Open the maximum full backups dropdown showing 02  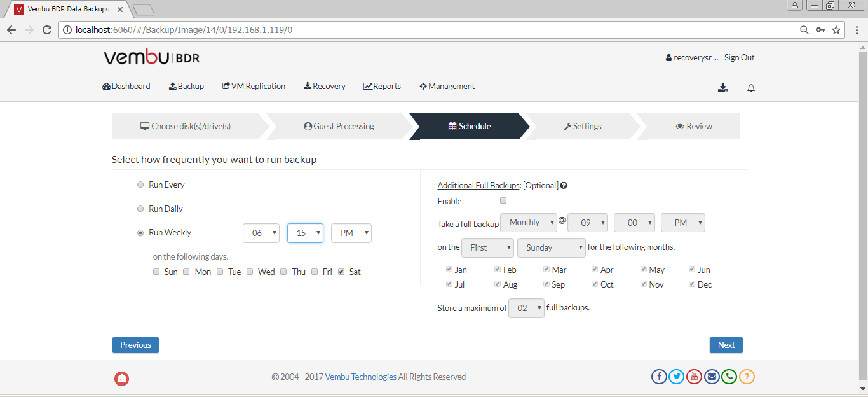pyautogui.click(x=527, y=308)
